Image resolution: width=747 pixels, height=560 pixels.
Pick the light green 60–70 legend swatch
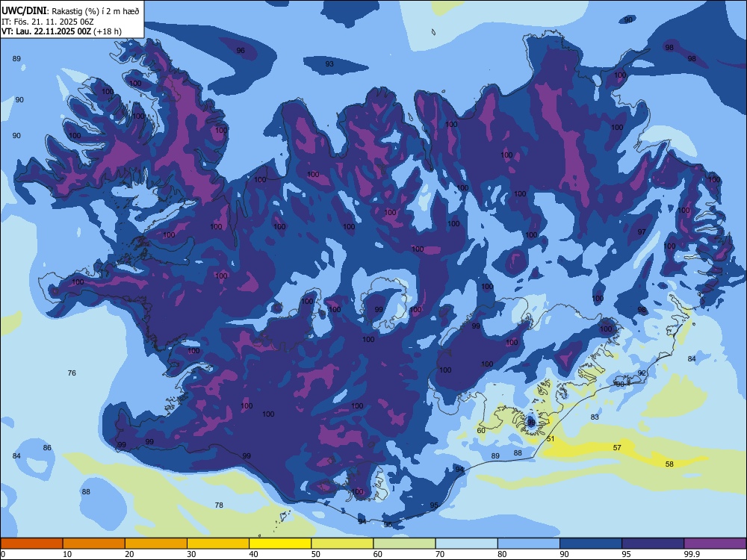[404, 544]
